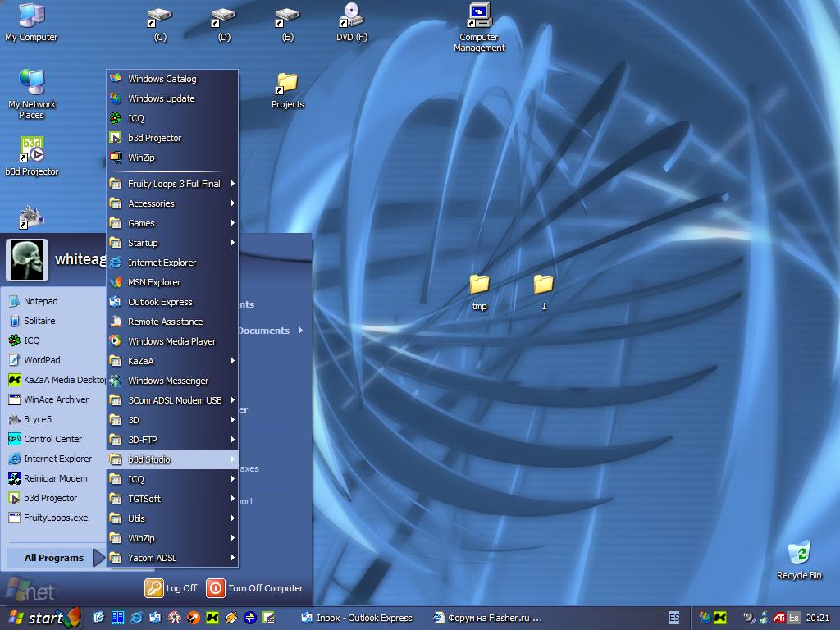Launch KaZaA from quick launch bar

[212, 618]
